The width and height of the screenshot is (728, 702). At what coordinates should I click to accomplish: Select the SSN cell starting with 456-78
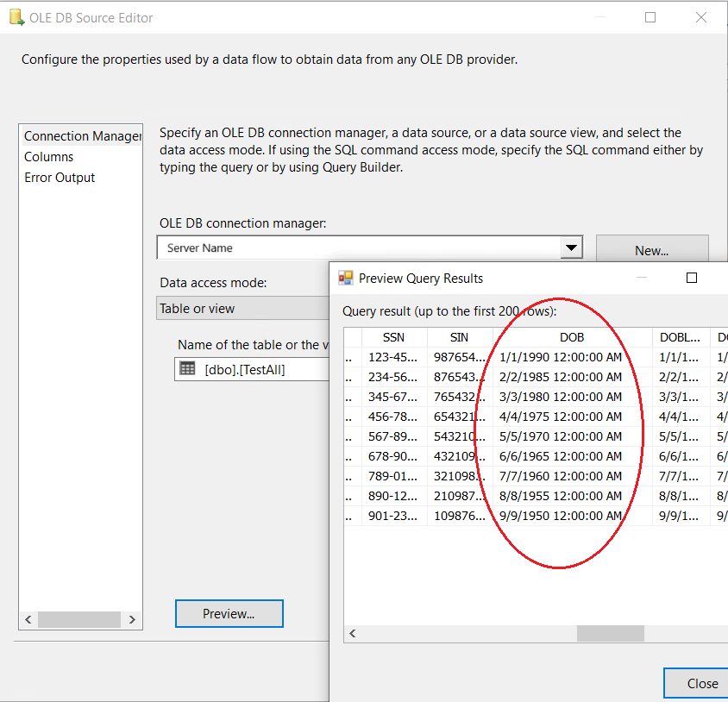[x=392, y=417]
